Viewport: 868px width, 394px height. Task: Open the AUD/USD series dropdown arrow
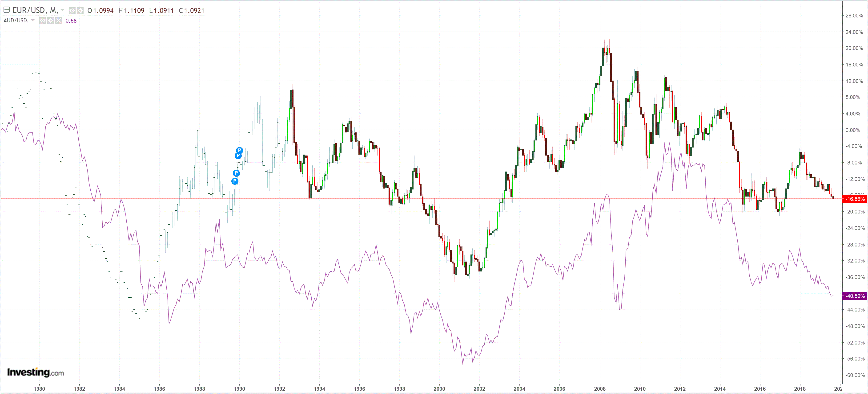pyautogui.click(x=33, y=20)
